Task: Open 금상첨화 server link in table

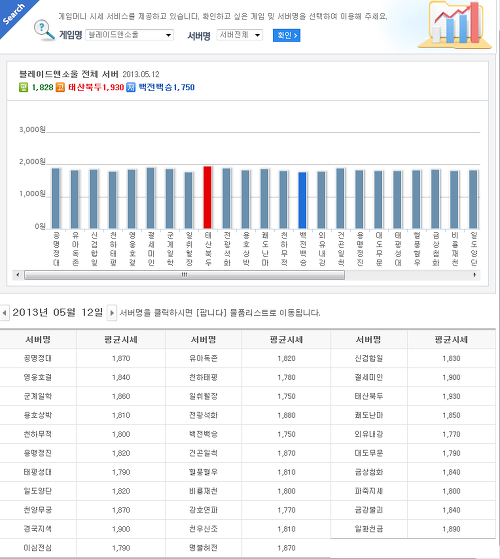Action: point(368,472)
